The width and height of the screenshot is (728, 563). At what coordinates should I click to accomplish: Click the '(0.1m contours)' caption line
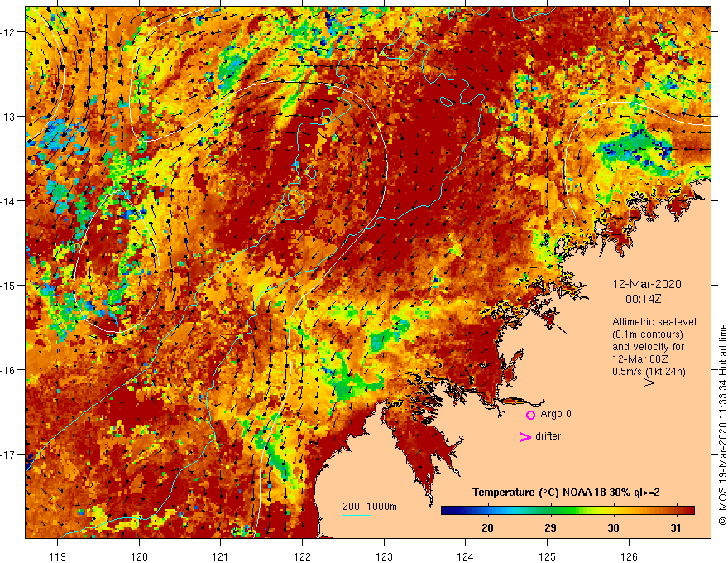point(648,334)
